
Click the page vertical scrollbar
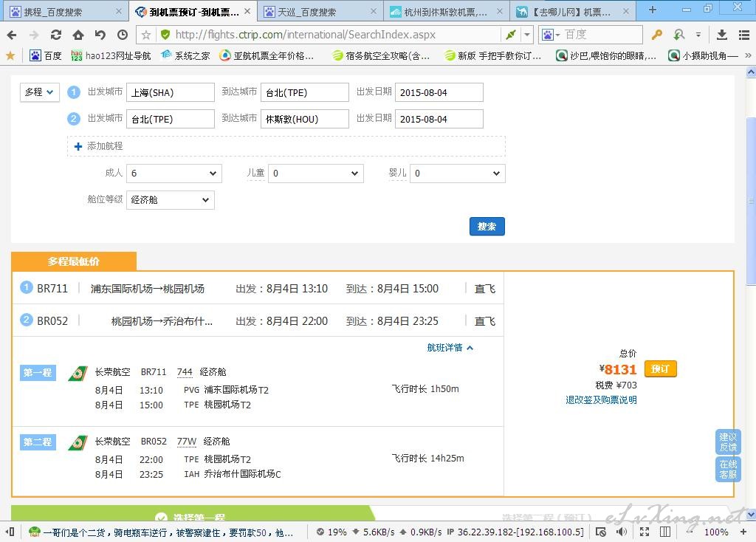pyautogui.click(x=751, y=200)
